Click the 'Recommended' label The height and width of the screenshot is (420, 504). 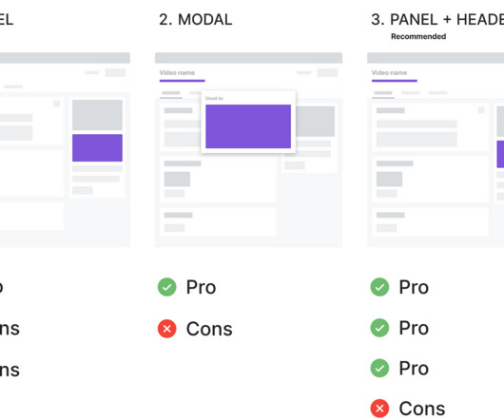coord(418,37)
